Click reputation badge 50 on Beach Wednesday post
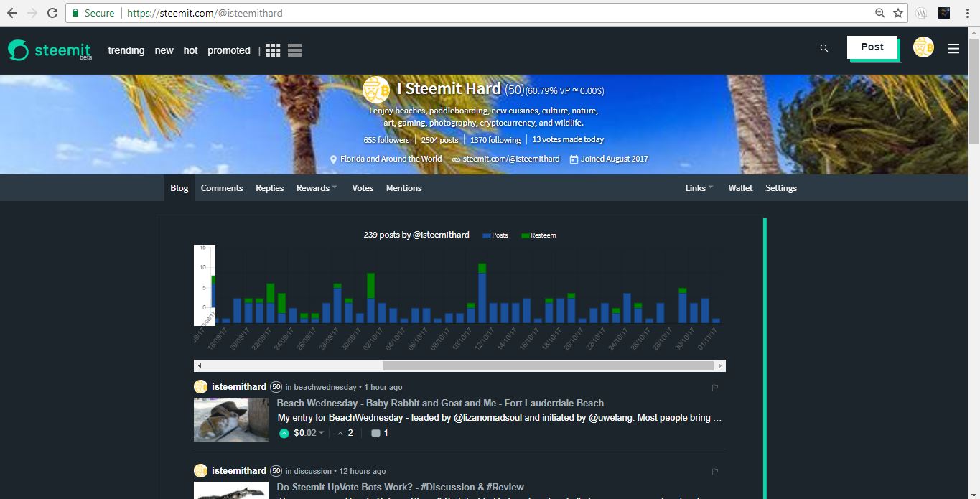Viewport: 980px width, 499px height. click(276, 387)
